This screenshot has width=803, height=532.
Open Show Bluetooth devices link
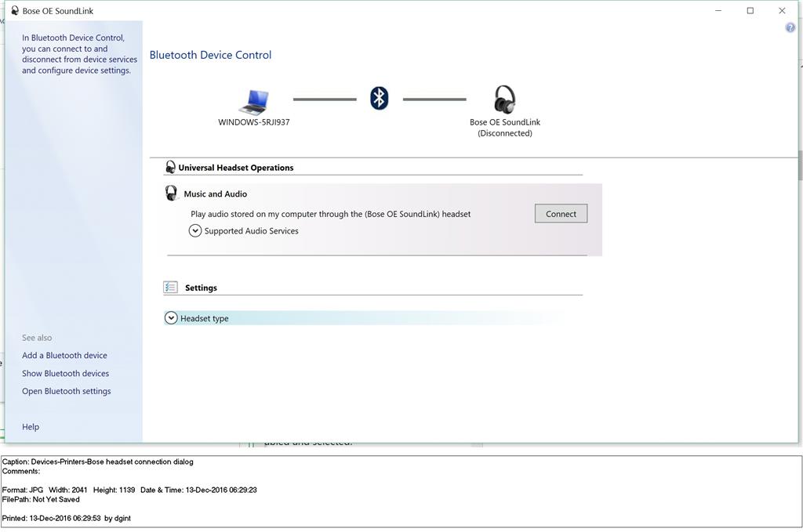(66, 374)
